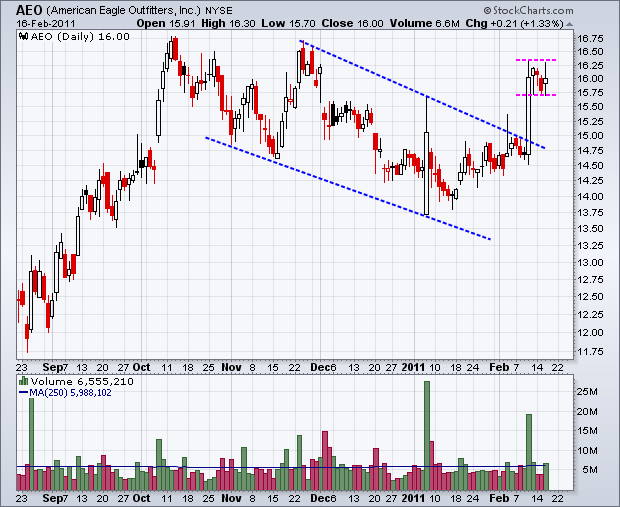Viewport: 620px width, 507px height.
Task: Click the Dec6 label on lower date axis
Action: [323, 498]
